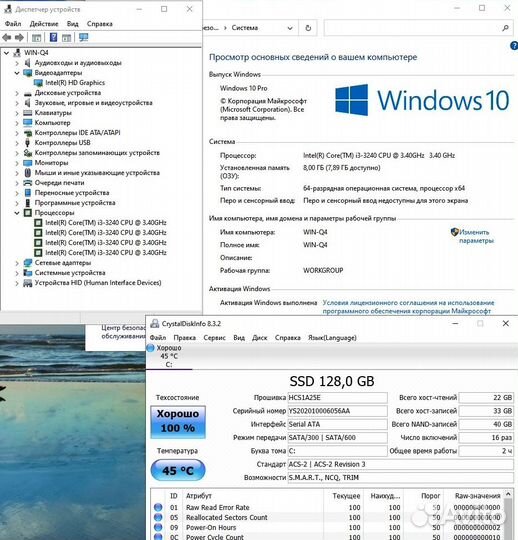Click the search magnifier icon in System window
The height and width of the screenshot is (540, 518).
pos(505,28)
